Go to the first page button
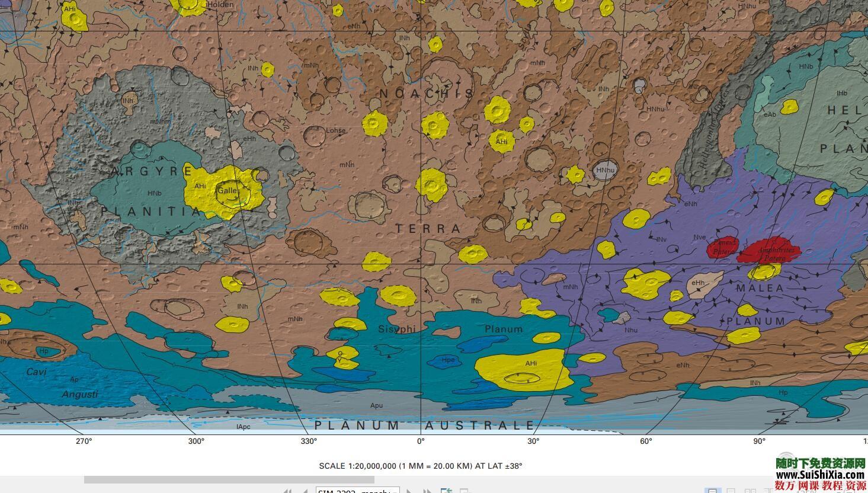Viewport: 868px width, 493px height. tap(288, 491)
